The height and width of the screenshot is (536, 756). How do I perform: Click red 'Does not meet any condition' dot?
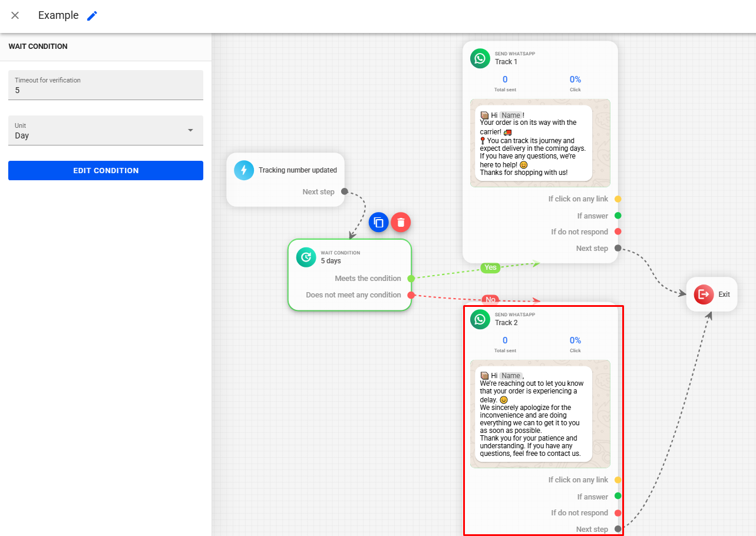coord(411,295)
